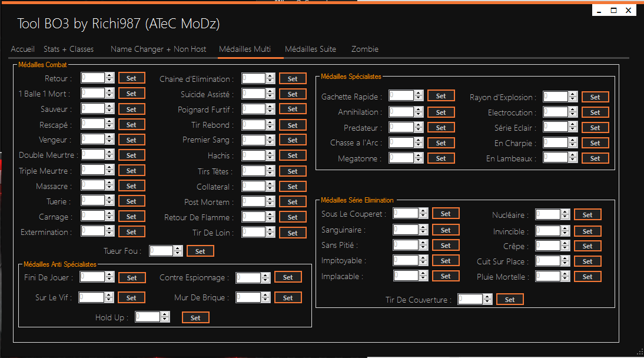Click the Retour value field
This screenshot has width=644, height=358.
(x=93, y=78)
